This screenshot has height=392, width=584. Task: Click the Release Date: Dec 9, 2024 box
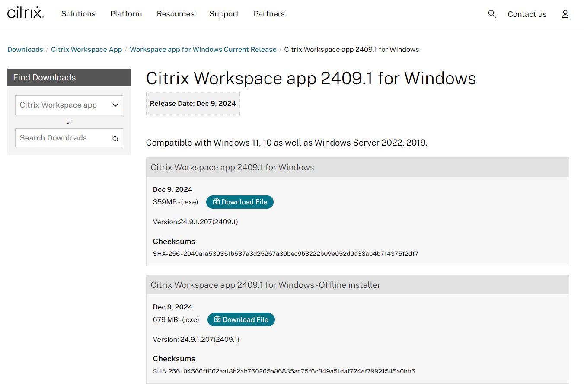(x=193, y=104)
